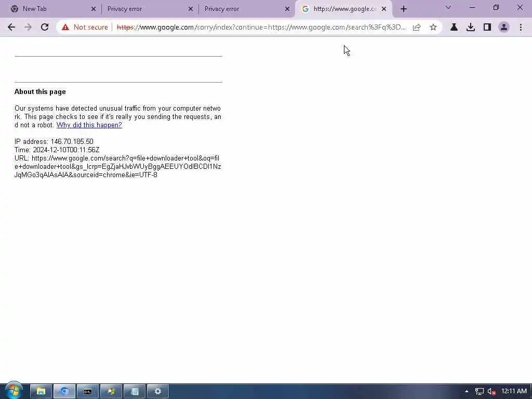This screenshot has width=532, height=399.
Task: Go back to the previous page
Action: tap(11, 27)
